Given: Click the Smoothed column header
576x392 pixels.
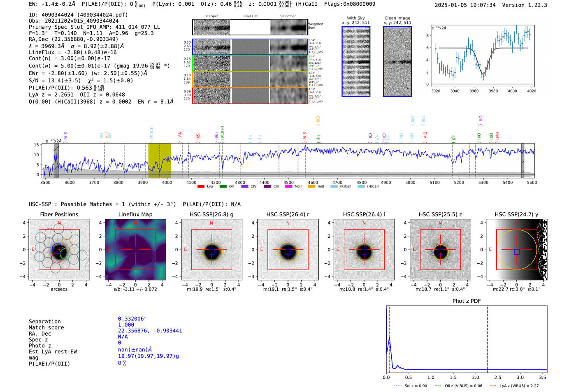Looking at the screenshot, I should tap(288, 16).
